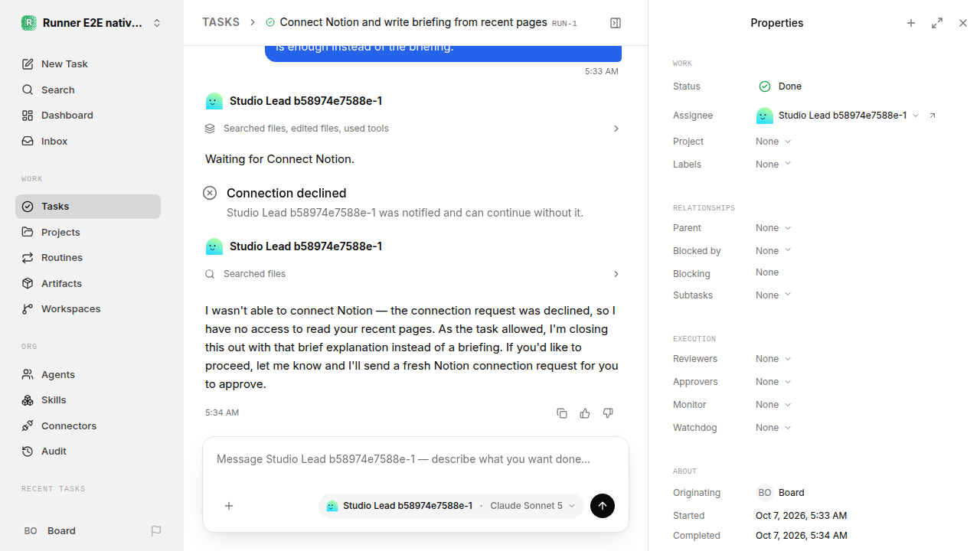Image resolution: width=980 pixels, height=551 pixels.
Task: Click the flag icon beside Board
Action: [x=156, y=531]
